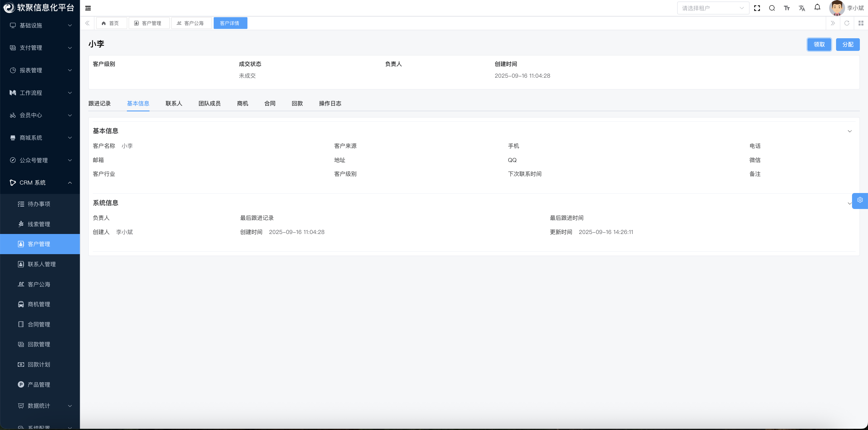The height and width of the screenshot is (430, 868).
Task: Open the 客户公海 page tab
Action: tap(191, 23)
